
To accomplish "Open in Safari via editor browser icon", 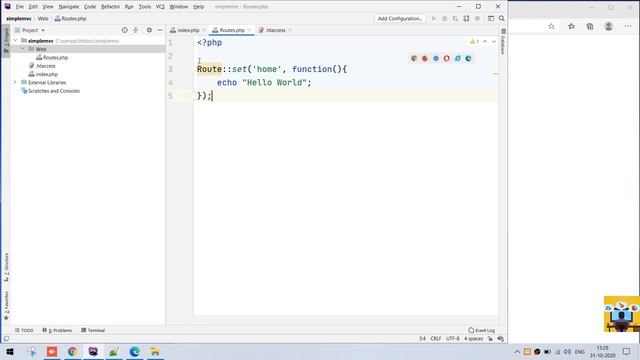I will coord(436,58).
